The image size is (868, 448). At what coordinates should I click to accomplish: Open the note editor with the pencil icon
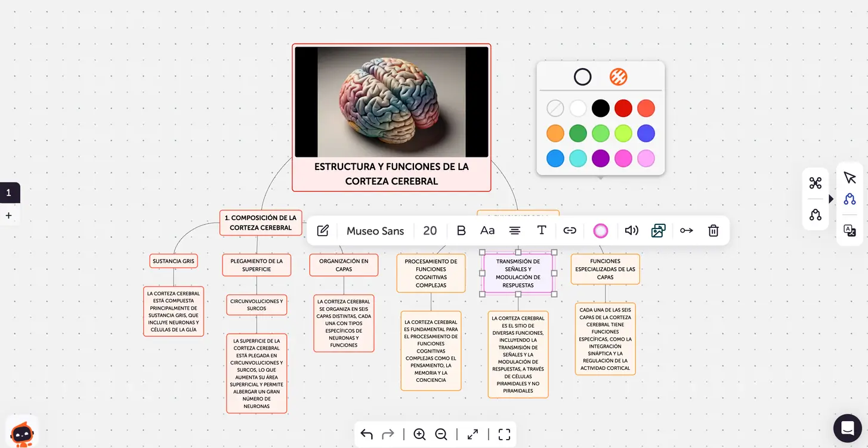click(x=323, y=230)
